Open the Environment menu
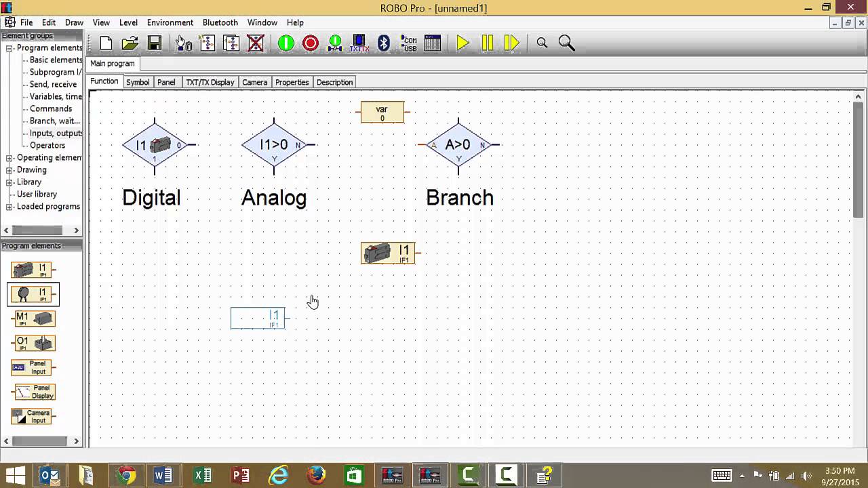 tap(170, 22)
